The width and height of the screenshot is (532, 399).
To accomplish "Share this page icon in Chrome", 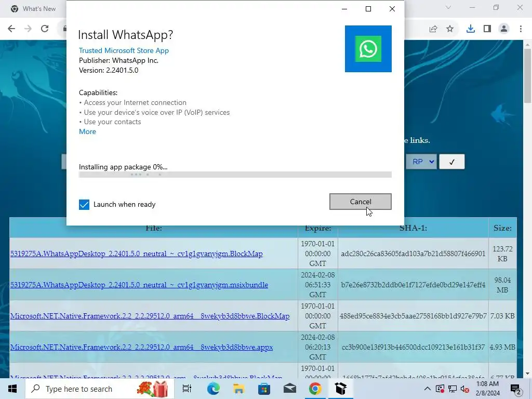I will point(433,29).
